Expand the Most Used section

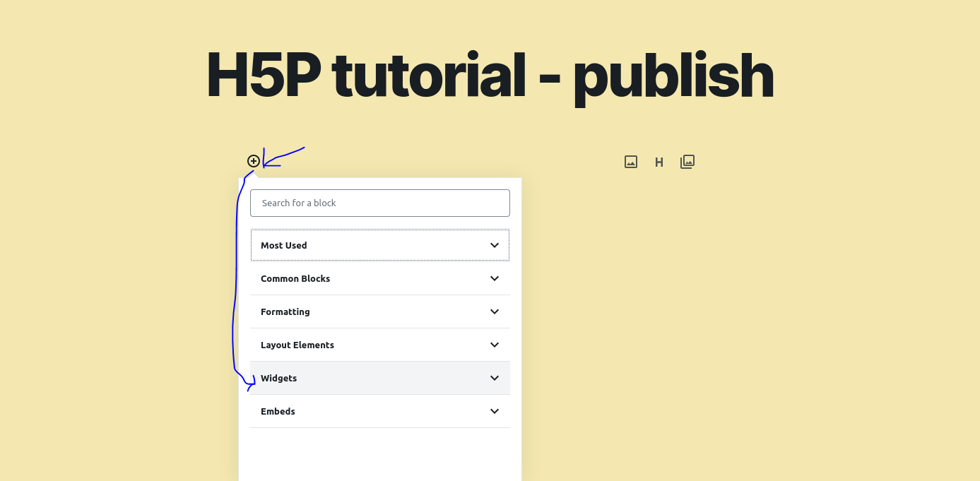[x=380, y=245]
